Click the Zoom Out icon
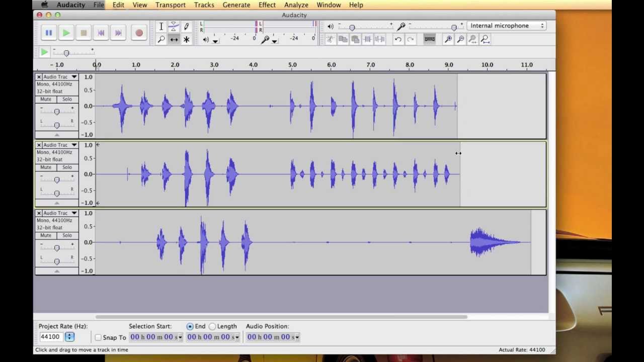Viewport: 644px width, 362px height. point(460,39)
